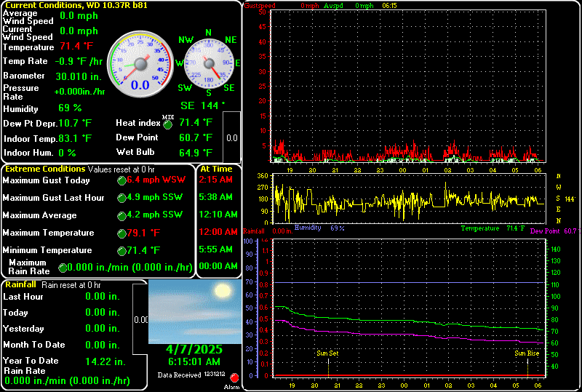
Task: Click the Current Wind Speed value 0.0 mph
Action: point(79,31)
